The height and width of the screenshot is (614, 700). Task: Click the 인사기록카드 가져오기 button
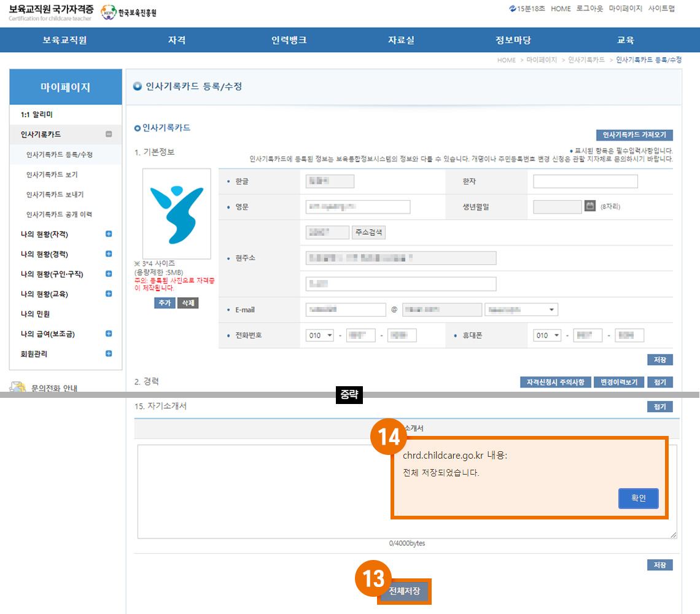click(634, 135)
